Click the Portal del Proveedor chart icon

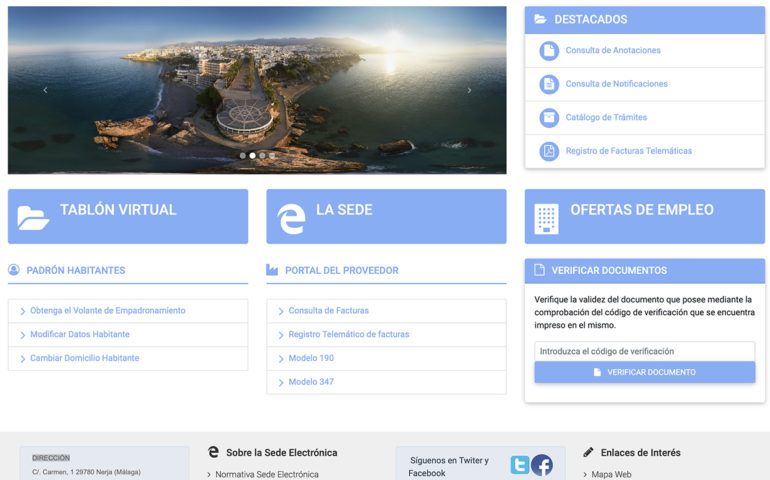[x=272, y=270]
